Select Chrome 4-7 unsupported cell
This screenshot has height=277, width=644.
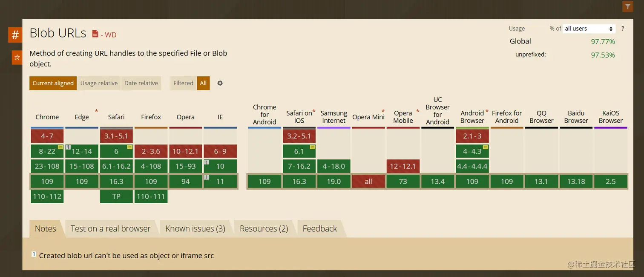(47, 136)
